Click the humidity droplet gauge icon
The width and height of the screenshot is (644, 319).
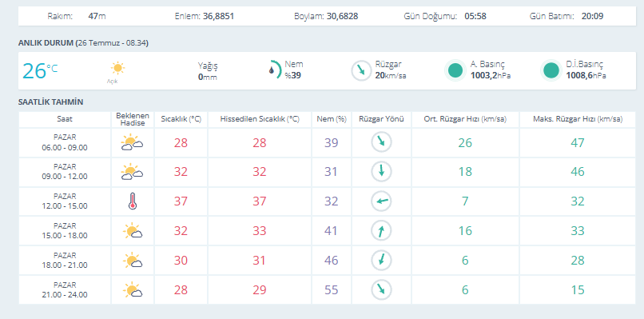tap(274, 70)
